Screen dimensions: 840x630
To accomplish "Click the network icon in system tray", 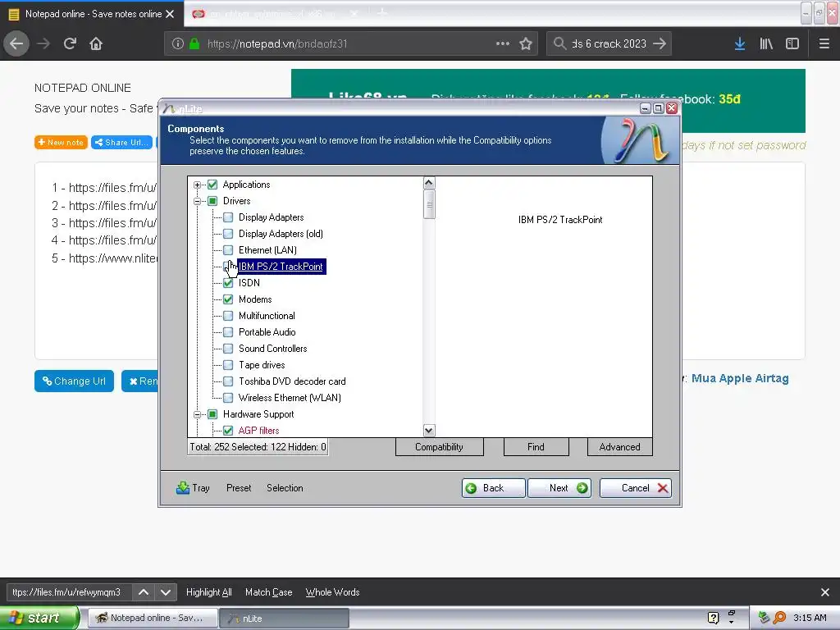I will tap(764, 618).
